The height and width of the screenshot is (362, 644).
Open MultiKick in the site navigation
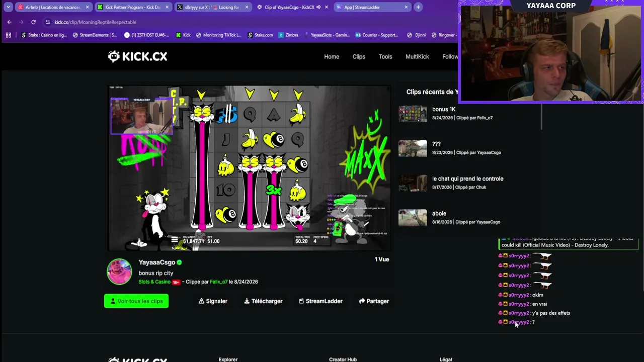click(417, 57)
